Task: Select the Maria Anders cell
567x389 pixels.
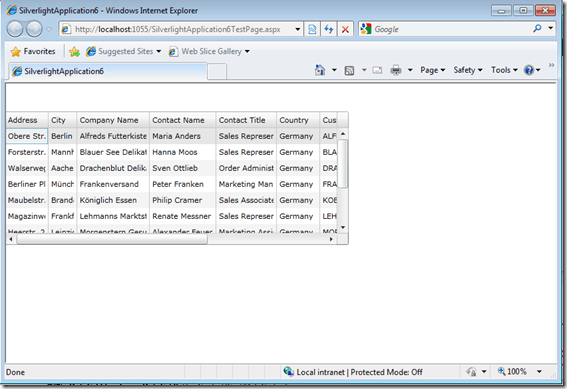Action: 183,136
